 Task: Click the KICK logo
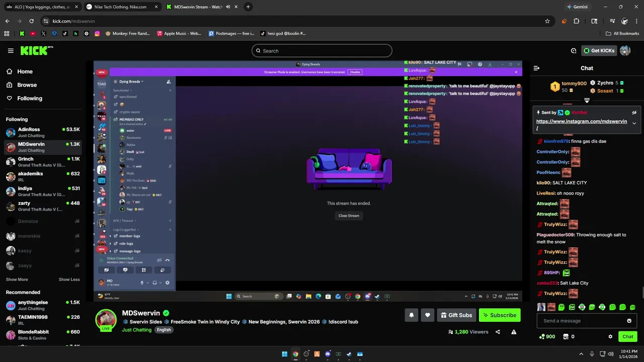[x=36, y=50]
